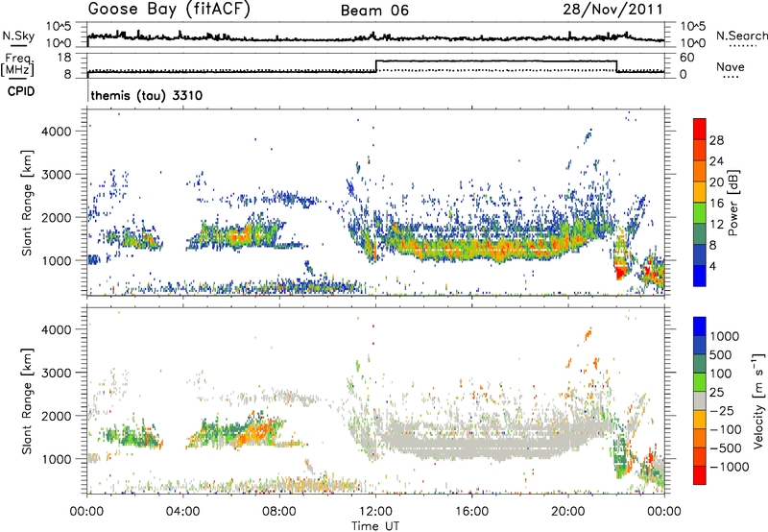
Task: Click the frequency step-down line near 22:00
Action: (x=616, y=66)
